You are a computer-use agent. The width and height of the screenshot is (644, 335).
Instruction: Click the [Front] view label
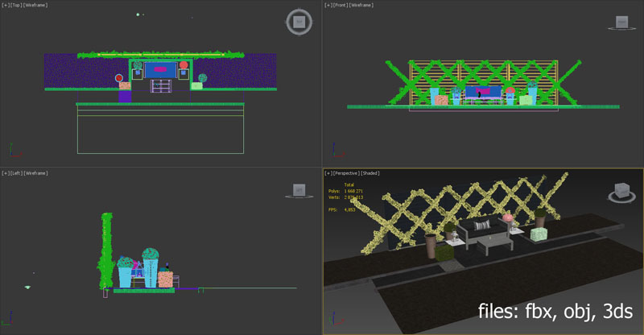tap(341, 5)
